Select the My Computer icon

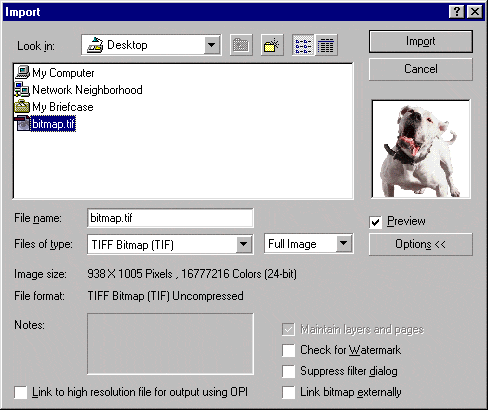point(22,72)
